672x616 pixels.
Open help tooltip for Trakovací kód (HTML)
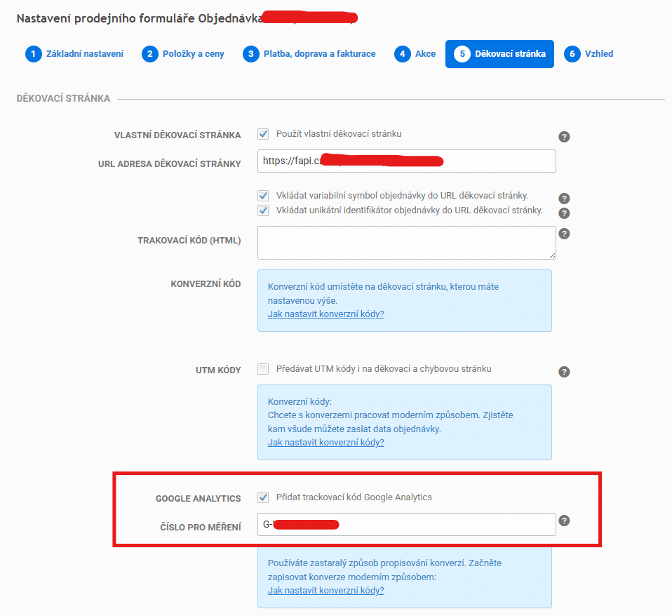(564, 234)
